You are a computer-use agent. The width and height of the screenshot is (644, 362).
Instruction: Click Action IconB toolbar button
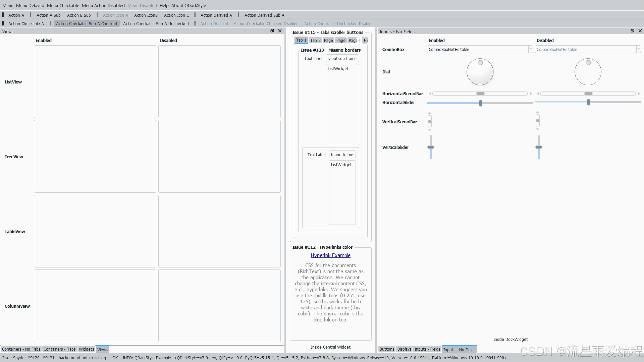146,15
